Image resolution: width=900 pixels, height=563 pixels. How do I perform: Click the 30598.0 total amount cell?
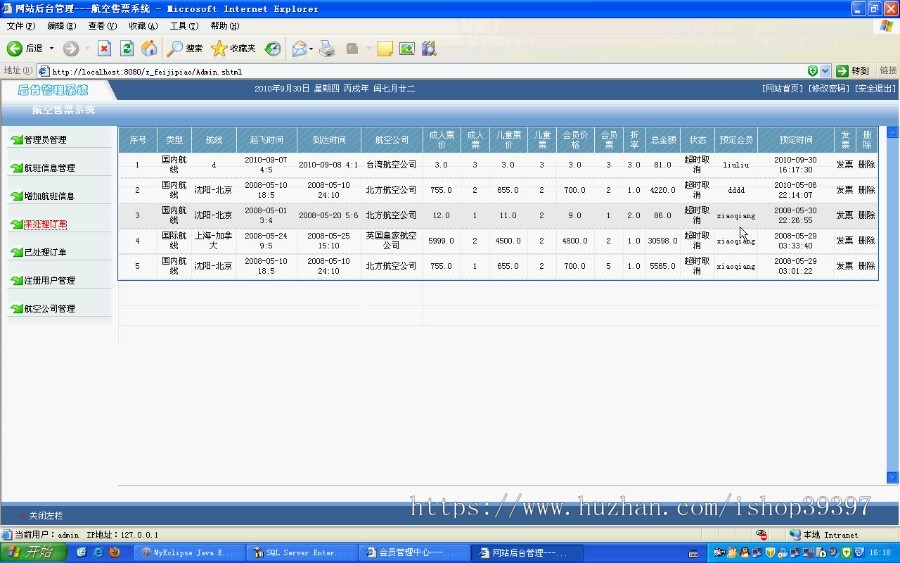662,241
